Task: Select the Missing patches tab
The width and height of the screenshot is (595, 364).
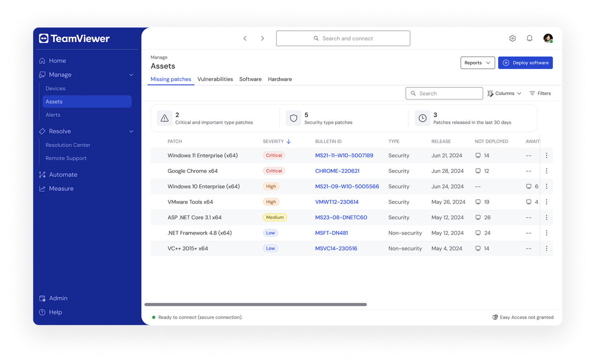Action: [171, 79]
